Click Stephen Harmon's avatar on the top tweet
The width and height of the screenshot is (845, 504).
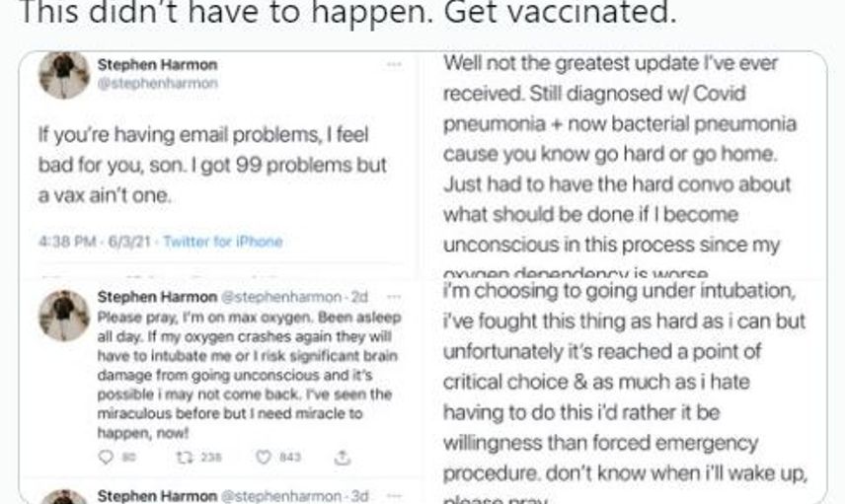[64, 74]
